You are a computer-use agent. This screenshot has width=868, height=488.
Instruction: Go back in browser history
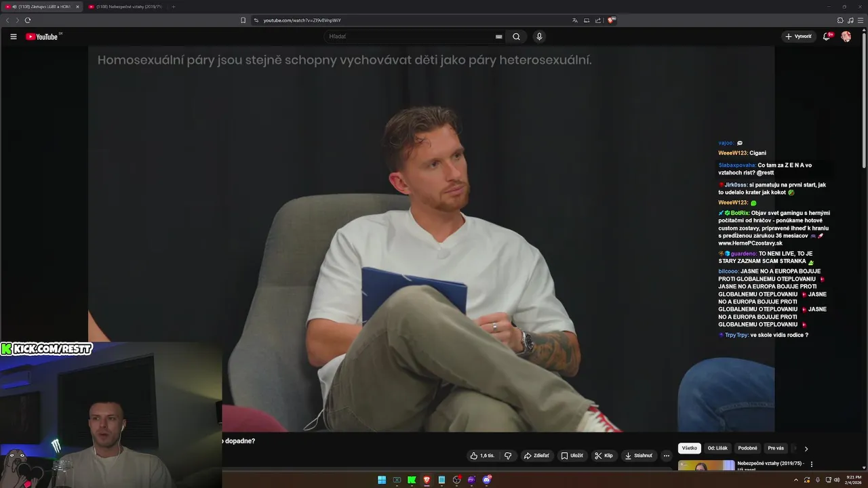[7, 20]
